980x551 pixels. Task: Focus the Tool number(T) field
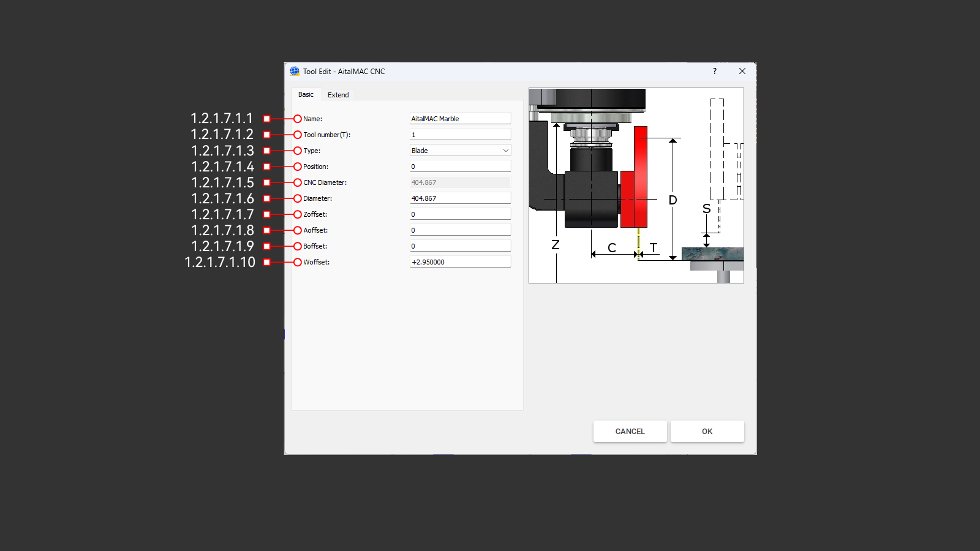(x=460, y=135)
